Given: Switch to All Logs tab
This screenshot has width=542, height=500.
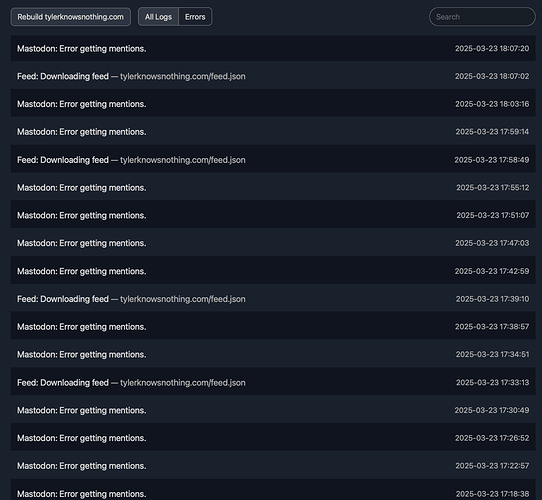Looking at the screenshot, I should pos(158,17).
